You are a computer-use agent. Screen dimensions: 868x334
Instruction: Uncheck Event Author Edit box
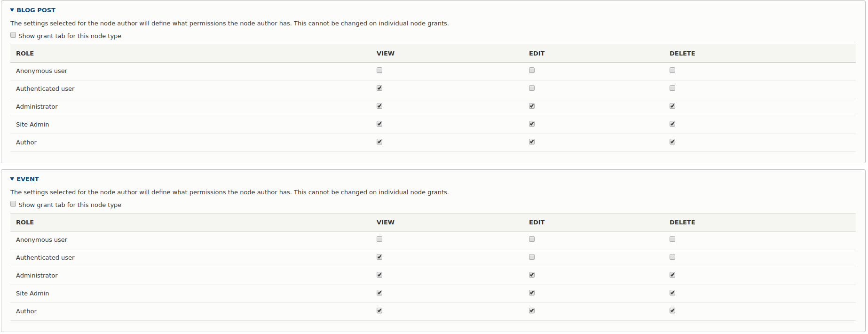pos(532,311)
